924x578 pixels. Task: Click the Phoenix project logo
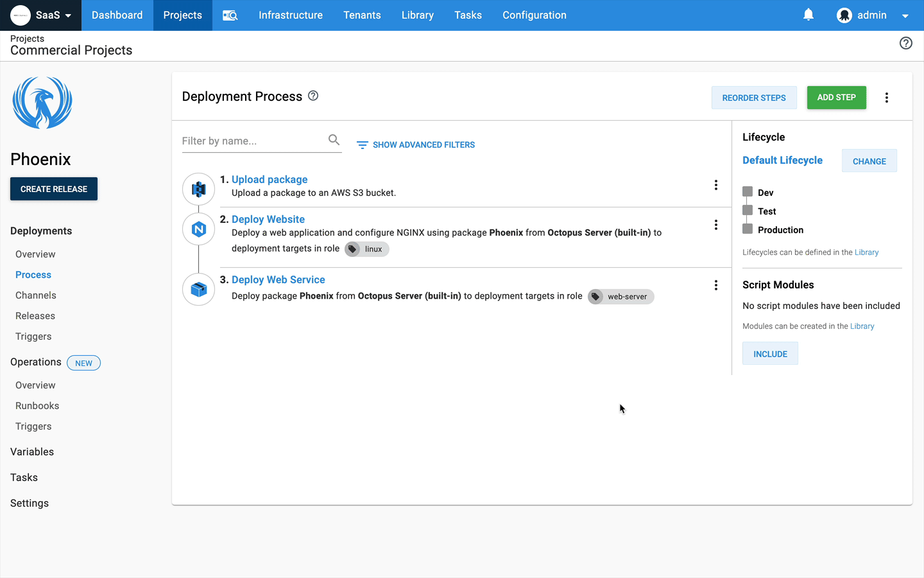pos(42,103)
